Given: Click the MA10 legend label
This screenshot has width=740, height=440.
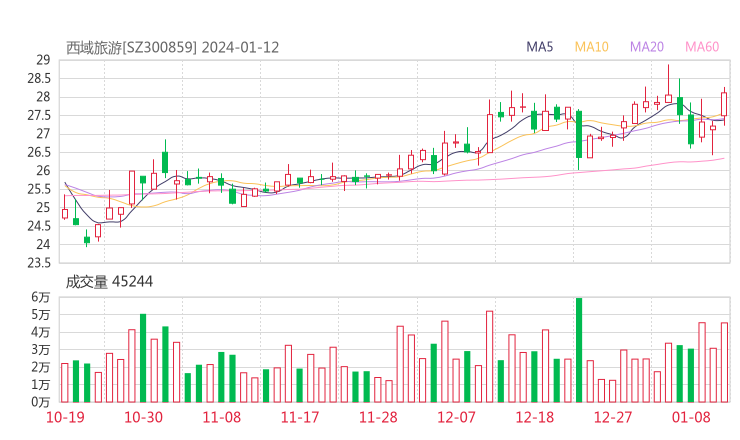Looking at the screenshot, I should 591,47.
